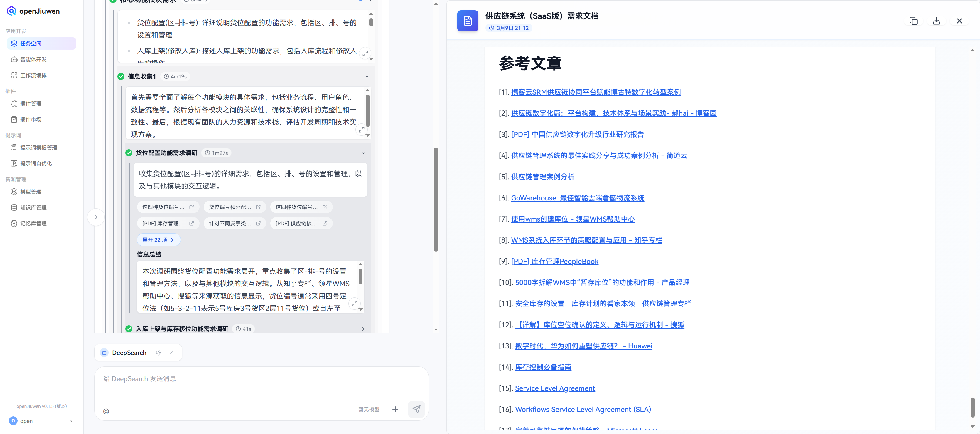
Task: Enlarge the 信息总结 text box
Action: pos(354,304)
